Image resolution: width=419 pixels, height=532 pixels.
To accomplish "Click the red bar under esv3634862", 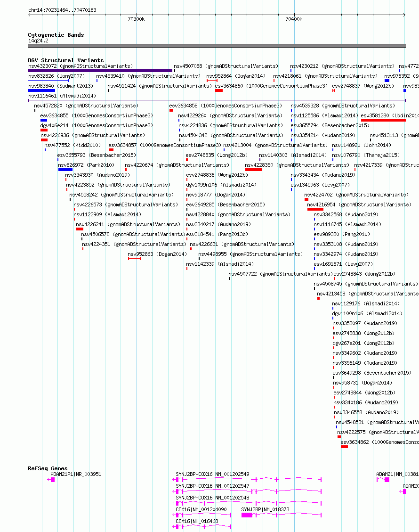I will [345, 447].
